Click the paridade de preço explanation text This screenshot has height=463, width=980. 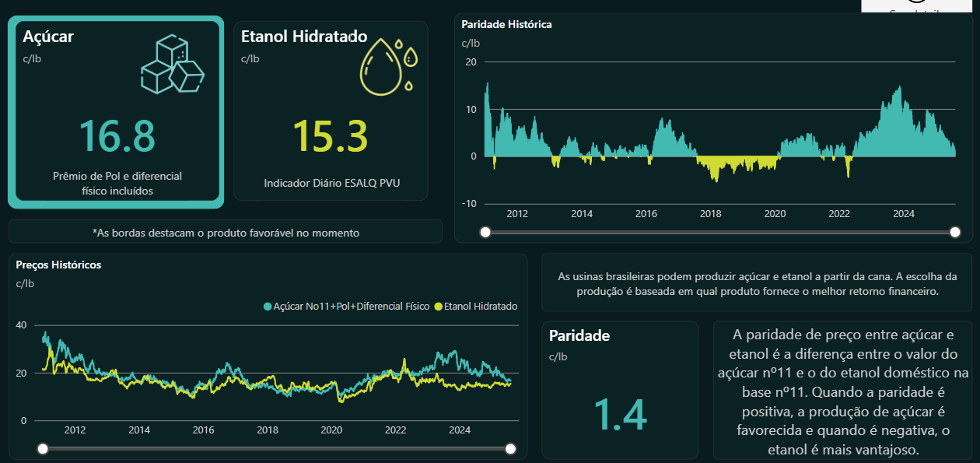[842, 391]
